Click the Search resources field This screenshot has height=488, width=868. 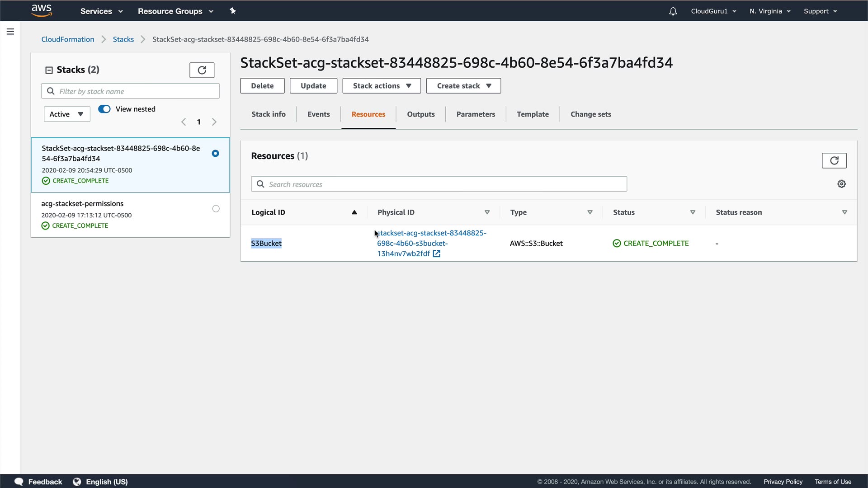coord(439,184)
